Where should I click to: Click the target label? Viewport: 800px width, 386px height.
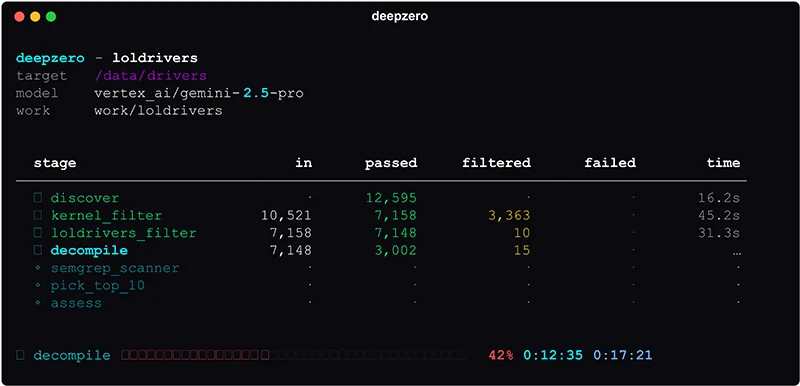point(42,76)
